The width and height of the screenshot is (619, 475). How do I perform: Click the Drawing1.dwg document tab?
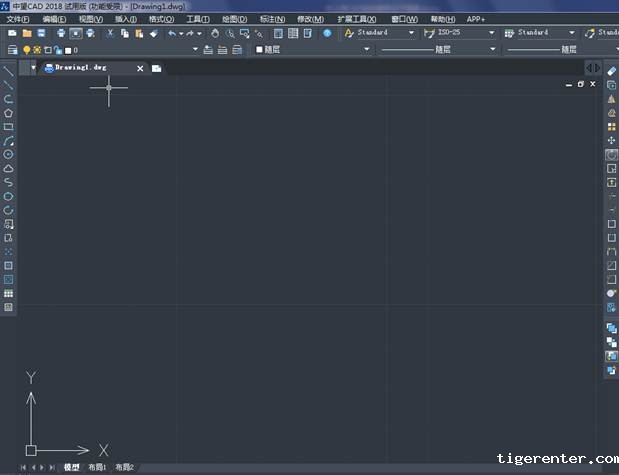coord(80,68)
